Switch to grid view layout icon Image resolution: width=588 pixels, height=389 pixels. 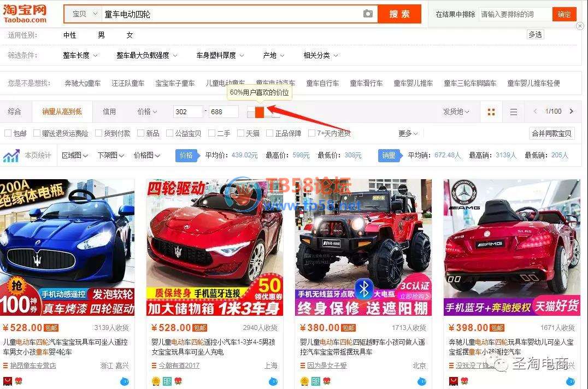(491, 112)
